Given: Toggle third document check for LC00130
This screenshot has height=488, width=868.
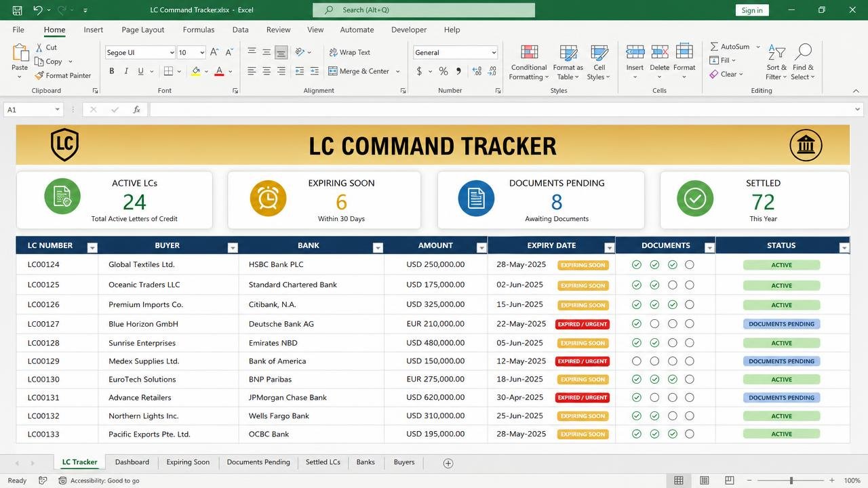Looking at the screenshot, I should click(x=672, y=380).
